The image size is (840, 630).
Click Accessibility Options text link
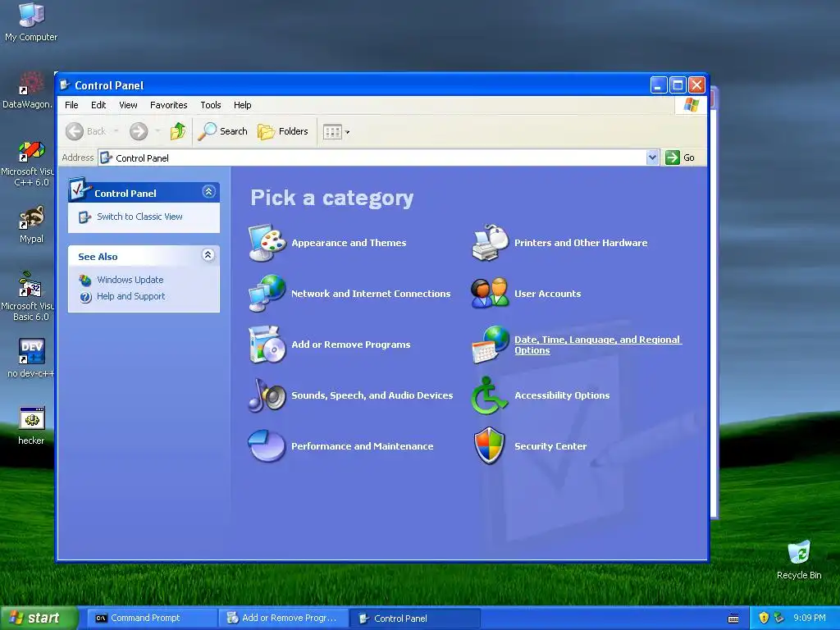point(562,395)
